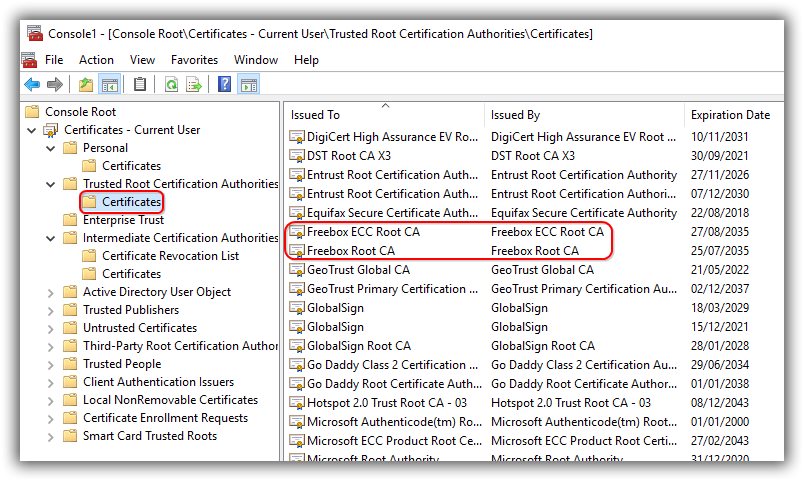
Task: Click the blue Help question mark icon
Action: [x=225, y=85]
